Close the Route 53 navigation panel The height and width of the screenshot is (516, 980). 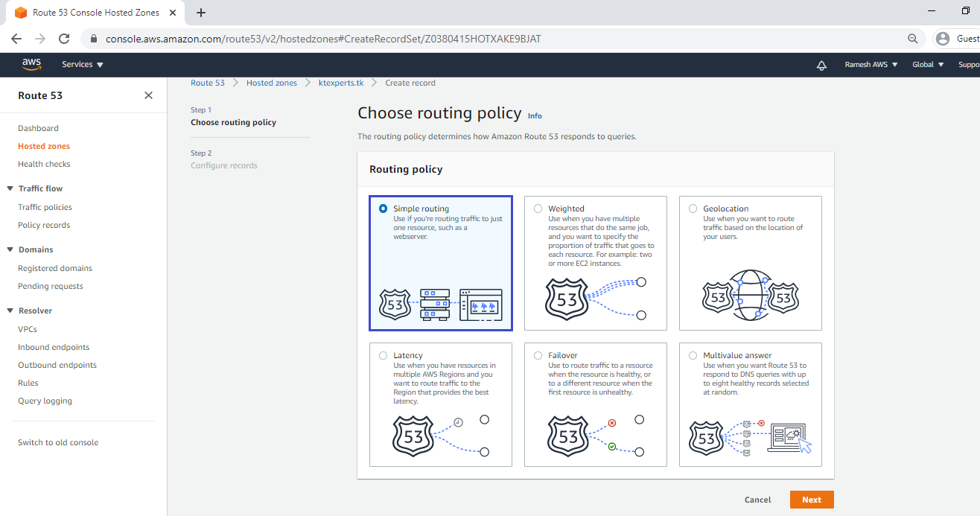[x=148, y=95]
